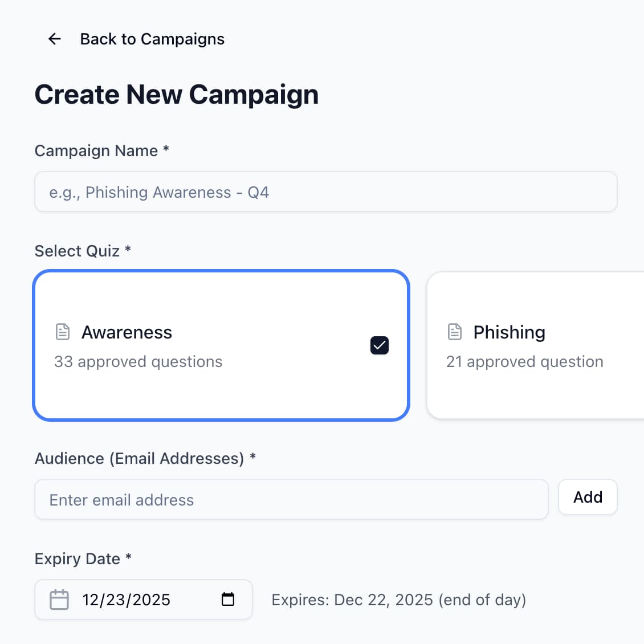
Task: Open the Awareness quiz details
Action: (x=221, y=345)
